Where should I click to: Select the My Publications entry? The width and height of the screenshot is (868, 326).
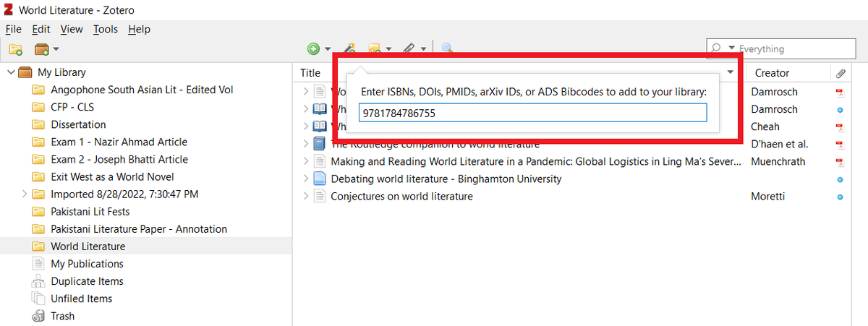pos(87,264)
